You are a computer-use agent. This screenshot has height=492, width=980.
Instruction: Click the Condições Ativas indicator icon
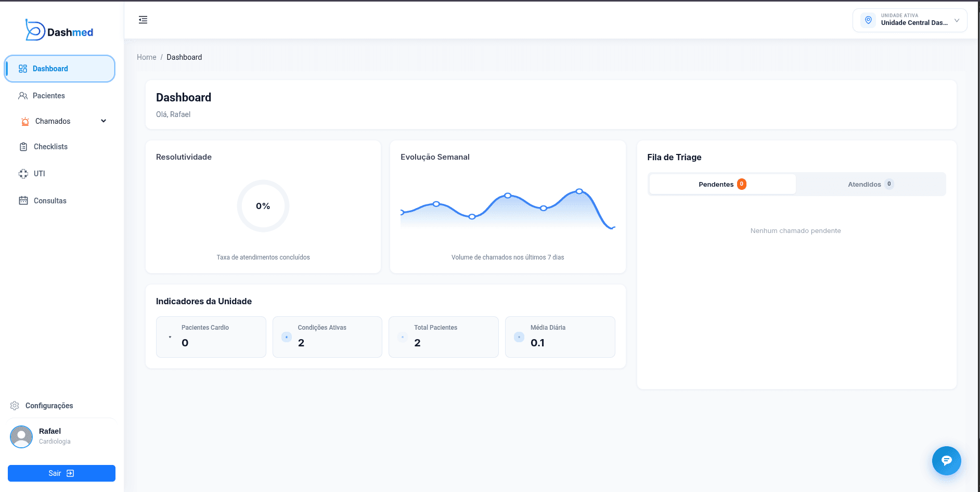287,337
